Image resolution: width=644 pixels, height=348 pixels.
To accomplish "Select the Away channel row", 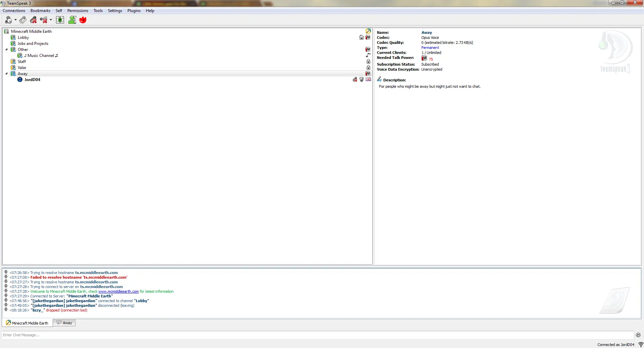I will (x=187, y=74).
